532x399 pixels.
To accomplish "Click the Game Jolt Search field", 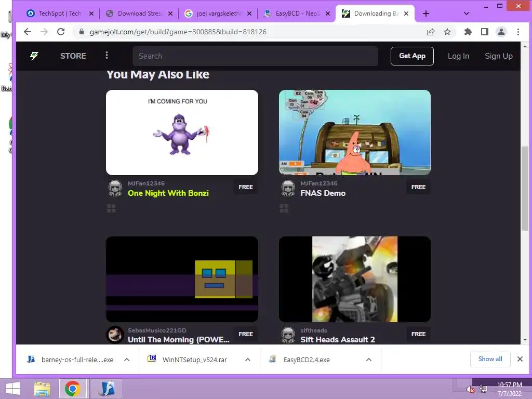I will click(x=255, y=56).
